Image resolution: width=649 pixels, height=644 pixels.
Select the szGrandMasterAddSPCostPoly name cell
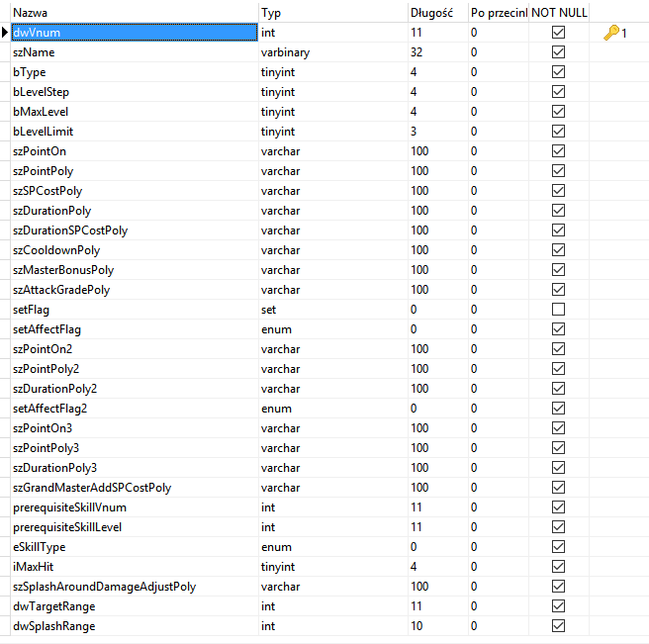coord(135,488)
